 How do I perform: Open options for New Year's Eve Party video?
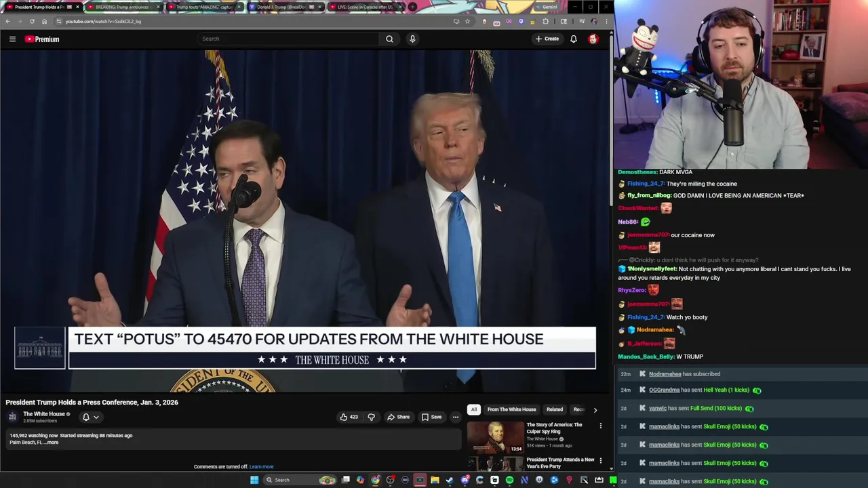600,461
